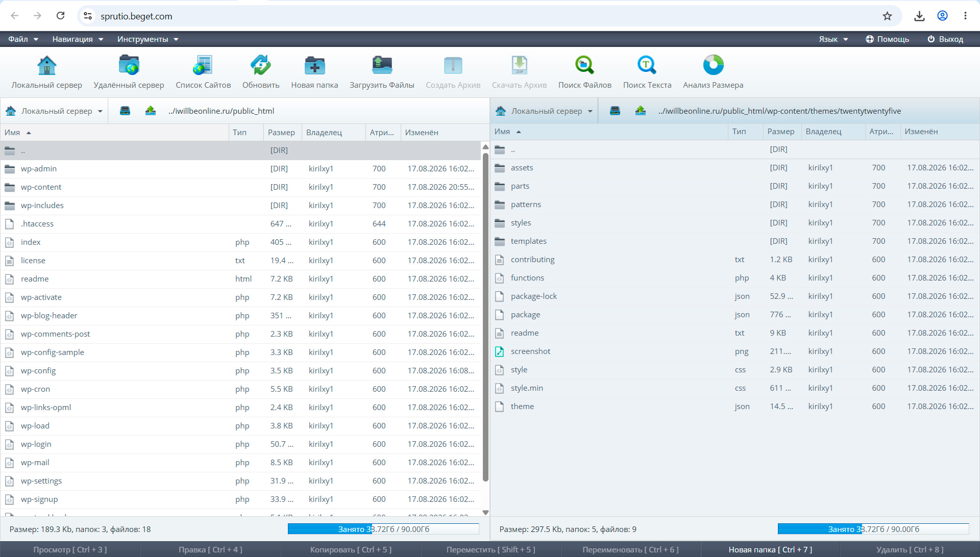Select wp-config file in left panel
The width and height of the screenshot is (980, 557).
[241, 371]
